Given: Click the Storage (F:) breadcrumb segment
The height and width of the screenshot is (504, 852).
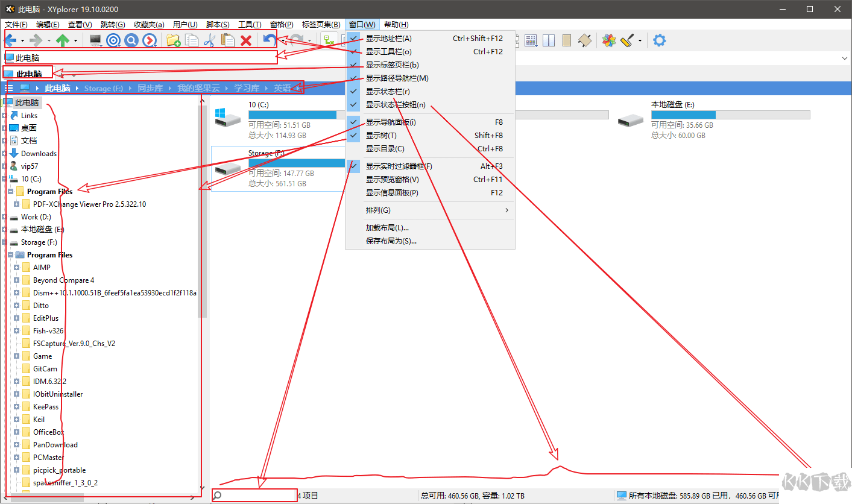Looking at the screenshot, I should click(104, 88).
